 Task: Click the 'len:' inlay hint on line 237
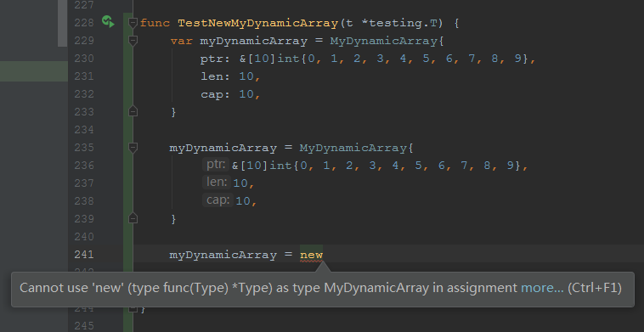pyautogui.click(x=217, y=182)
